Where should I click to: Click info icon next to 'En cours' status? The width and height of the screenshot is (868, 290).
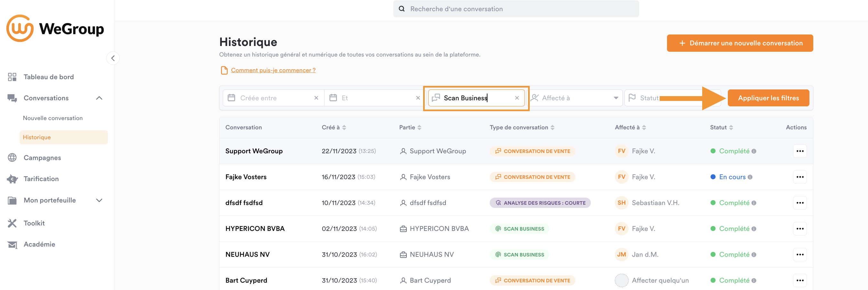coord(750,177)
